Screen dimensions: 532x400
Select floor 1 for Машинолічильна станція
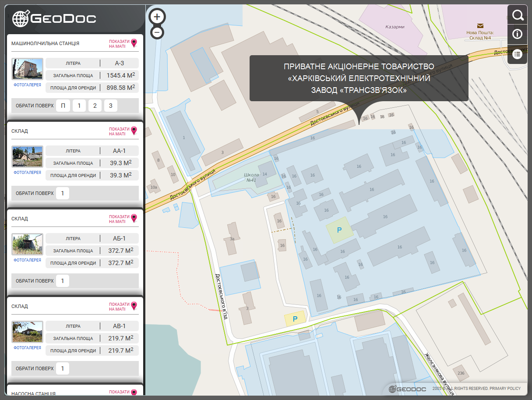click(x=79, y=106)
